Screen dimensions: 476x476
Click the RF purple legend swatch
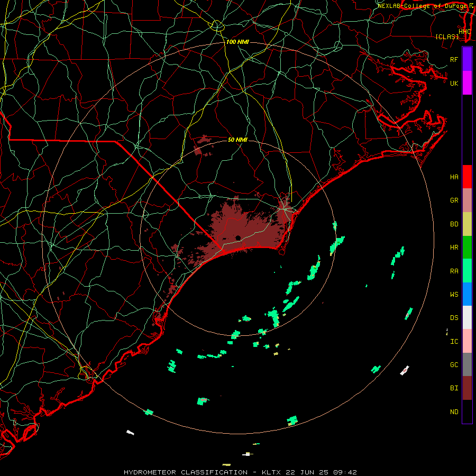[x=467, y=59]
